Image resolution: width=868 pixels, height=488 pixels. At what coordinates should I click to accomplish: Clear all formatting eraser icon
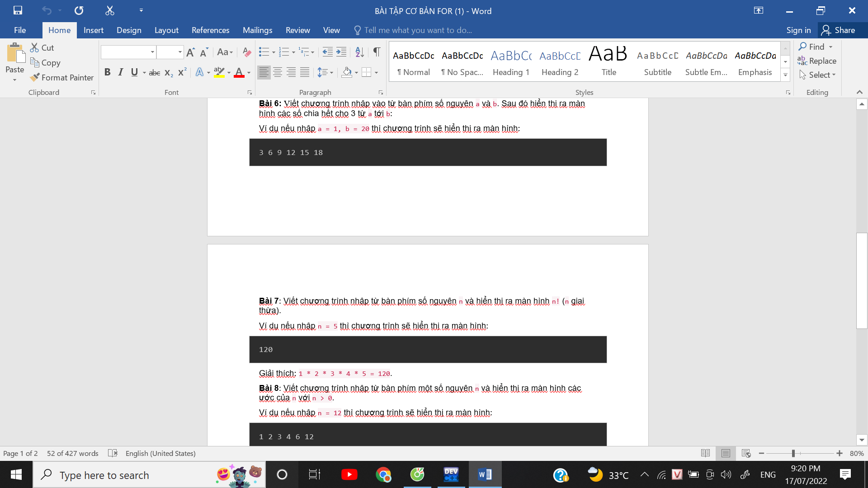point(246,52)
